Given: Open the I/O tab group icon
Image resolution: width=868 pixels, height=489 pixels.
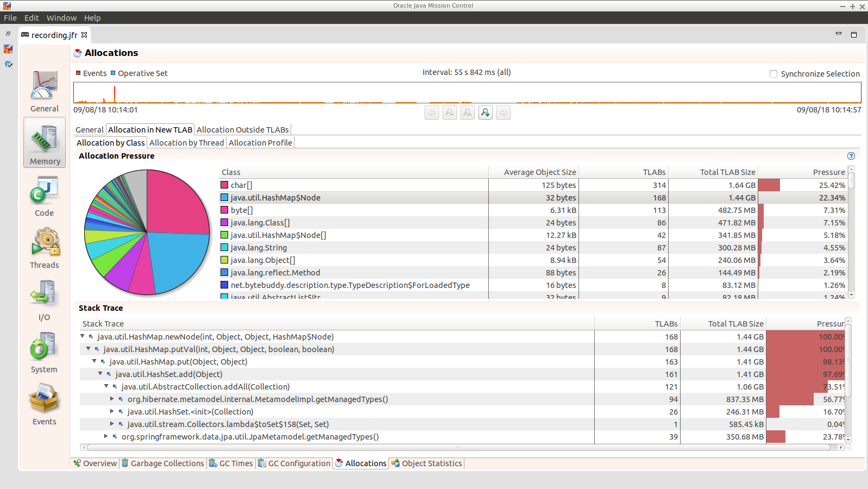Looking at the screenshot, I should pyautogui.click(x=45, y=294).
